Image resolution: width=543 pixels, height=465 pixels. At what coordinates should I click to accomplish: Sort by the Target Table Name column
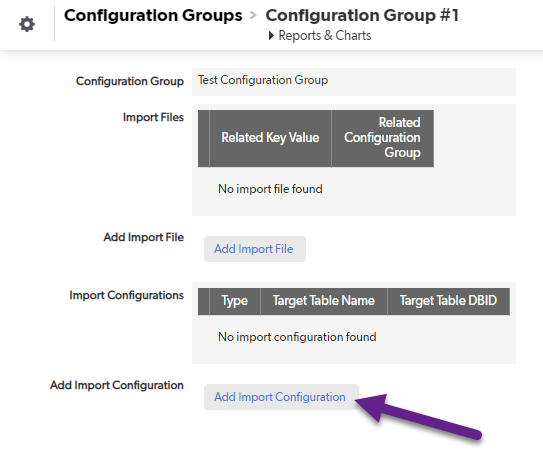point(324,301)
